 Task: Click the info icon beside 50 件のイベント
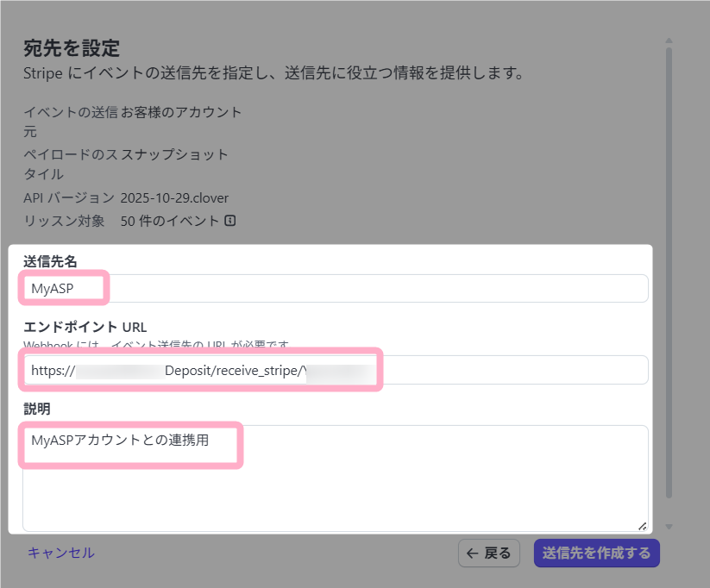(230, 221)
